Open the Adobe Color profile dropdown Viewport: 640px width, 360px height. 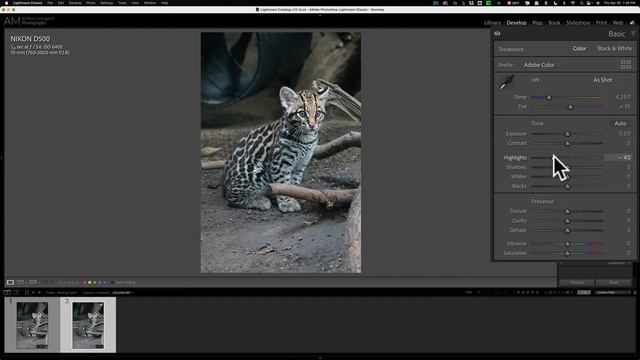(x=541, y=65)
